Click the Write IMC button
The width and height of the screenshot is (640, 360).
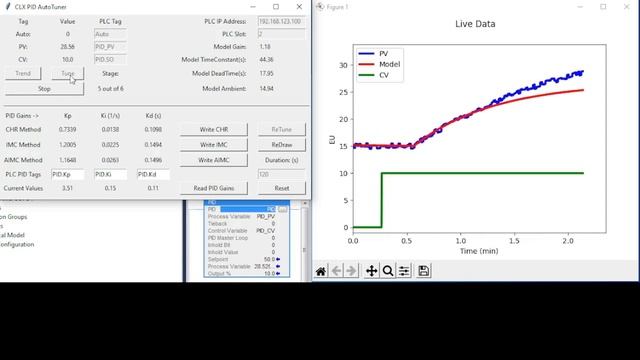(x=213, y=145)
